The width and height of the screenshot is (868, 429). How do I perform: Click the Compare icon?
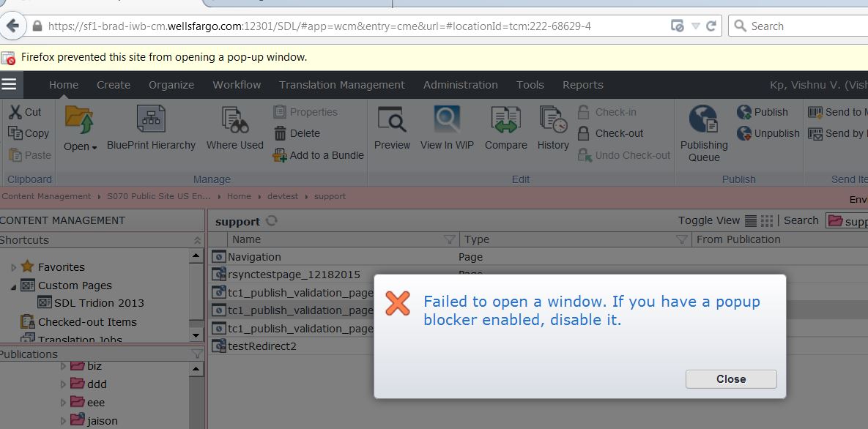[505, 120]
